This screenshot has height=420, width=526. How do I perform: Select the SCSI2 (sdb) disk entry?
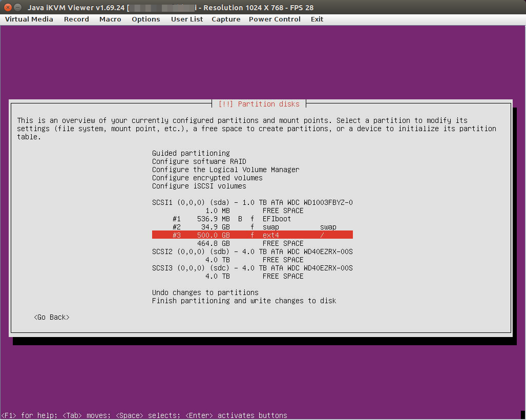[252, 251]
